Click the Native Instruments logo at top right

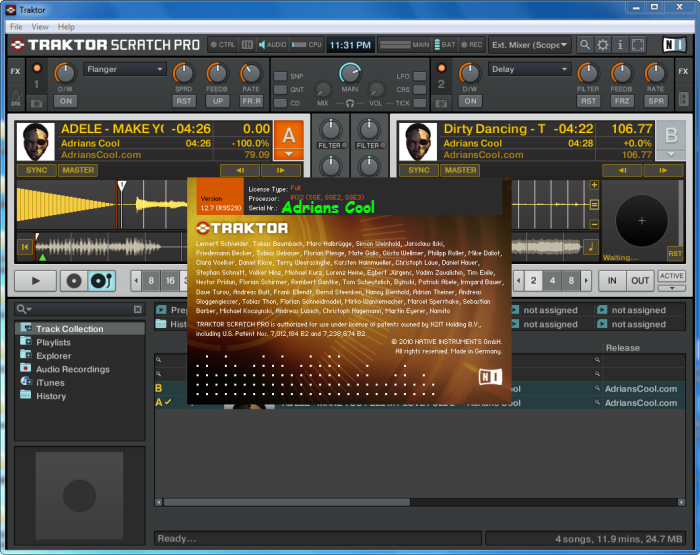pyautogui.click(x=673, y=45)
